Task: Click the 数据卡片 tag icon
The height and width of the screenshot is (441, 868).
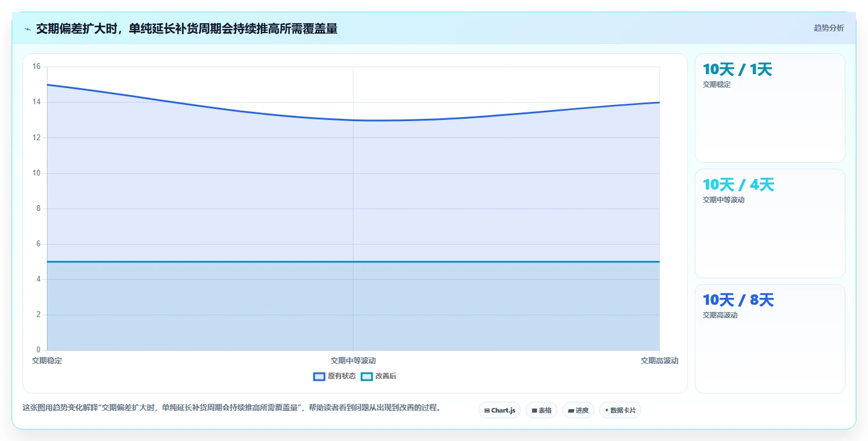Action: (607, 410)
